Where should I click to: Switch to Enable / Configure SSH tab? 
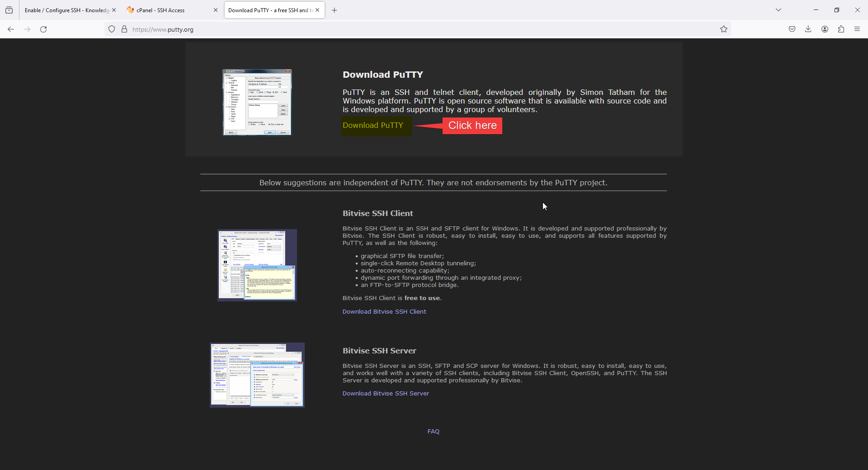pos(66,10)
